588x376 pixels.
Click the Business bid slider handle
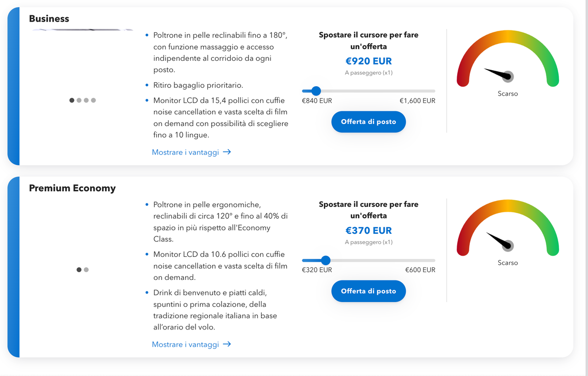click(316, 91)
